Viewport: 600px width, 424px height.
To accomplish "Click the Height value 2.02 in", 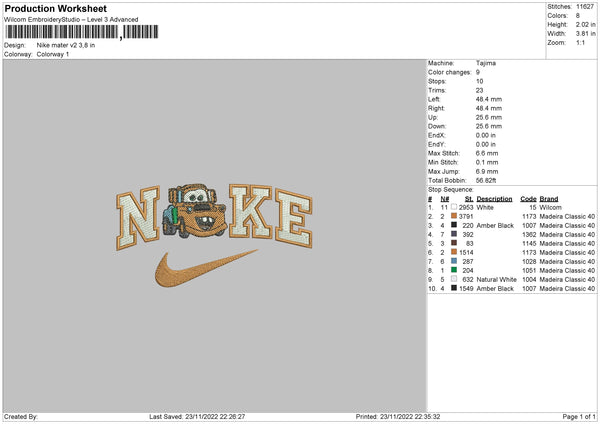I will tap(585, 24).
